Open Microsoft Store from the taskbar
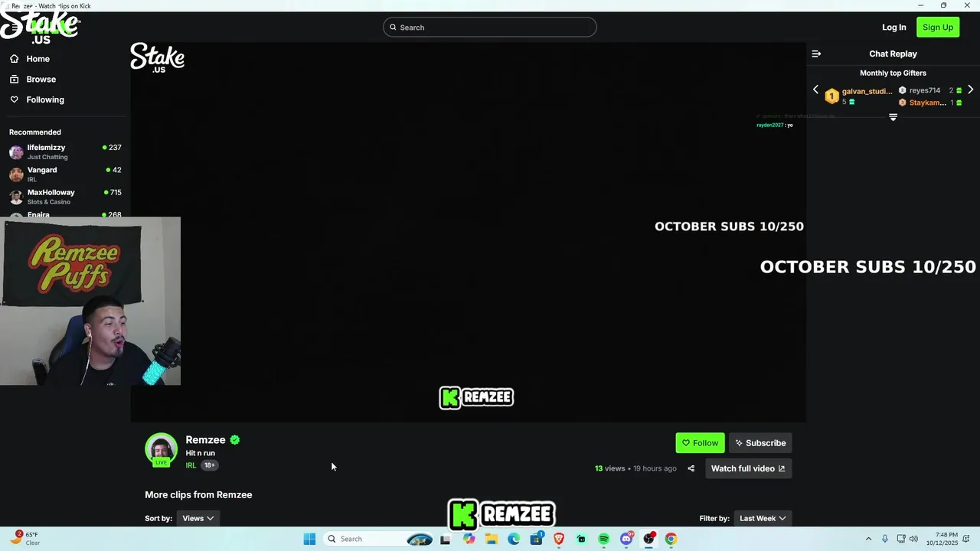Image resolution: width=980 pixels, height=551 pixels. click(536, 539)
